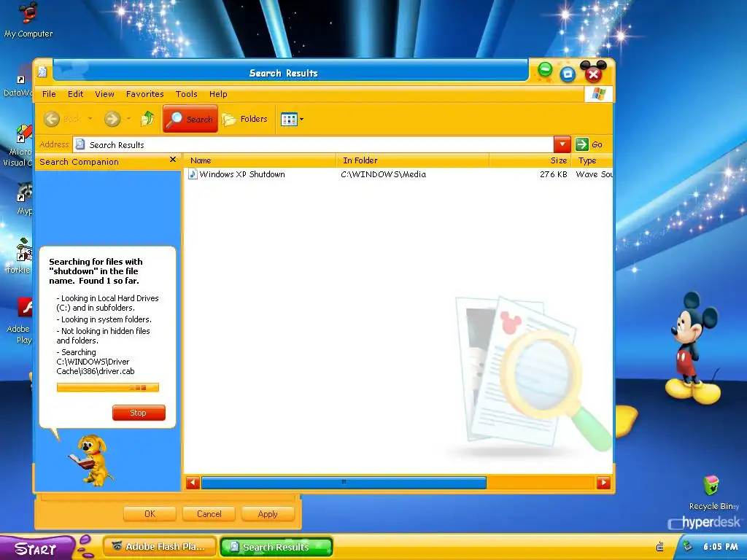
Task: Show the Folders pane
Action: click(x=245, y=119)
